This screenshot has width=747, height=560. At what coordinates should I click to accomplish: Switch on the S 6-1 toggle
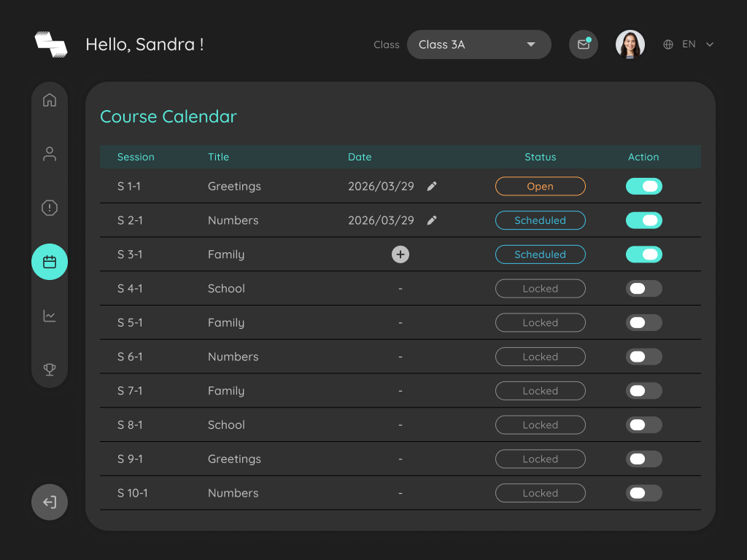point(644,357)
